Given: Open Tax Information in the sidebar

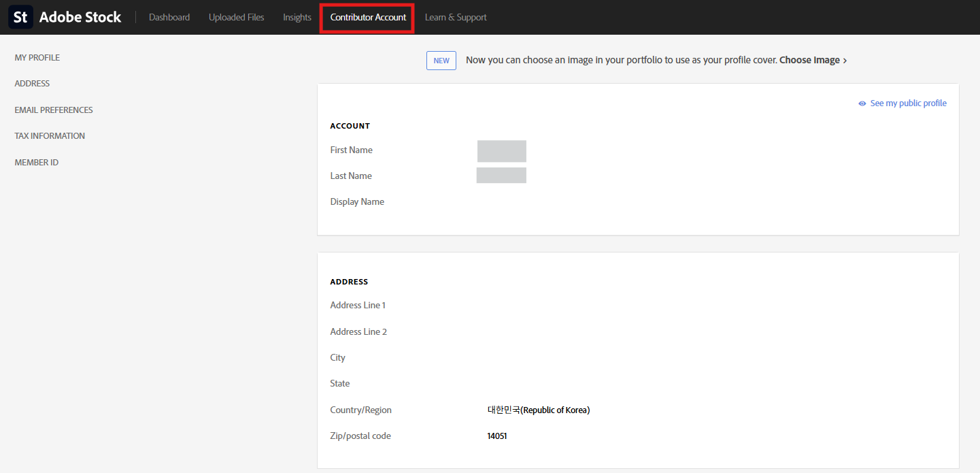Looking at the screenshot, I should point(50,136).
